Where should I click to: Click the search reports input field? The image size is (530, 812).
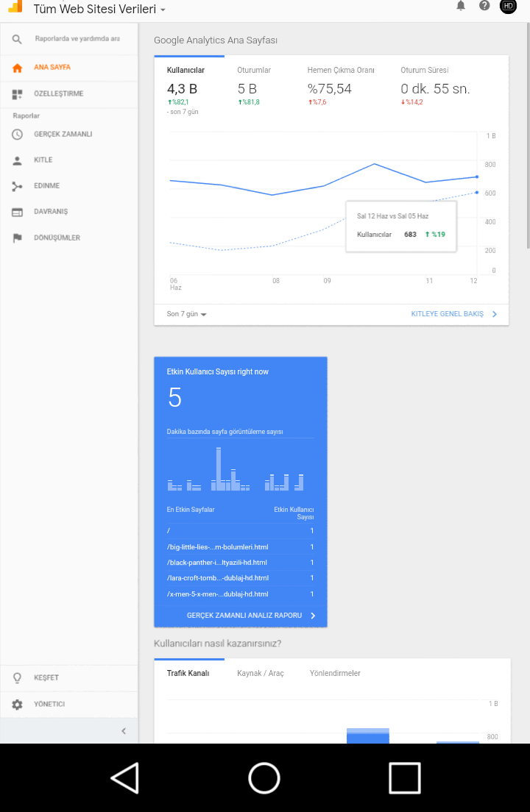(77, 39)
